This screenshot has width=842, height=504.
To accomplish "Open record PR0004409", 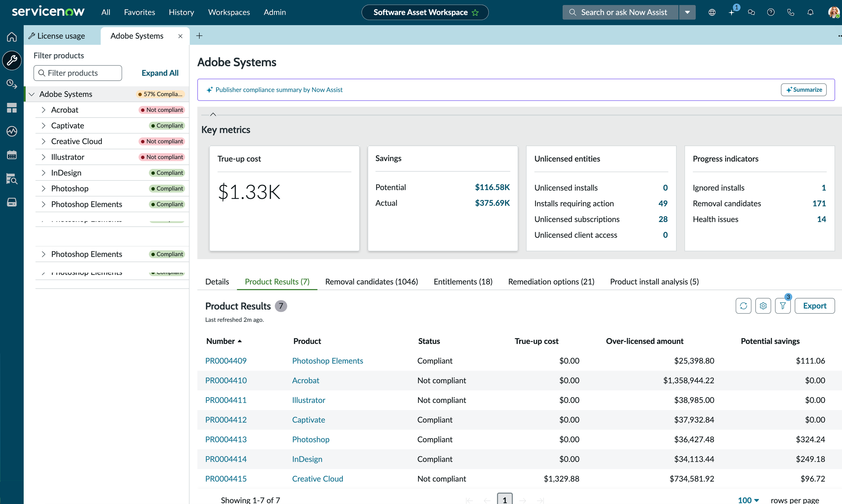I will pyautogui.click(x=226, y=361).
